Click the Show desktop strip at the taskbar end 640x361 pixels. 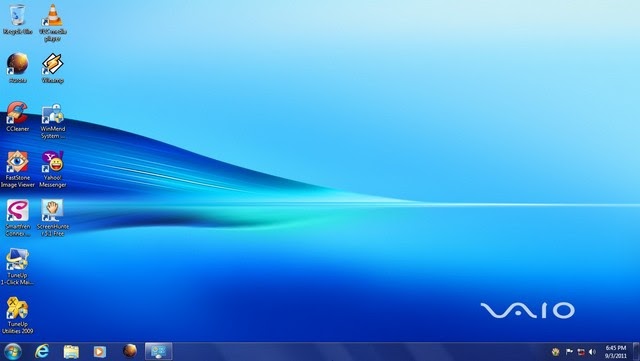pos(636,352)
